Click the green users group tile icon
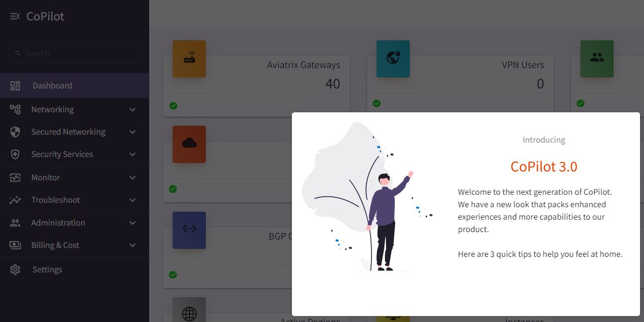This screenshot has width=644, height=322. 597,59
